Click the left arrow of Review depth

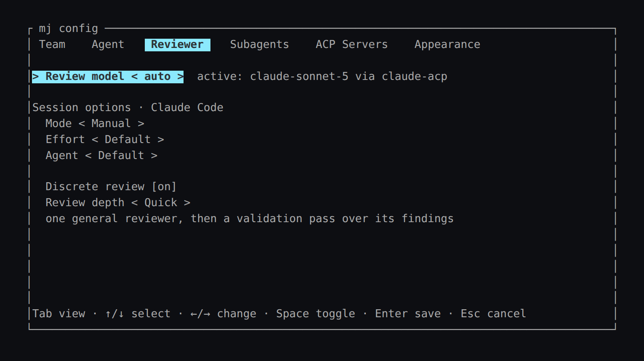pyautogui.click(x=134, y=203)
